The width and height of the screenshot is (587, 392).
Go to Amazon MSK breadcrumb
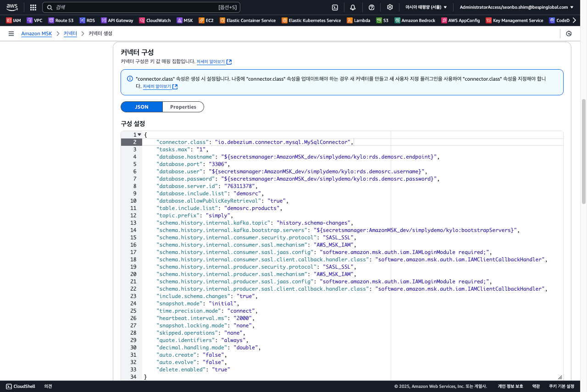click(37, 34)
